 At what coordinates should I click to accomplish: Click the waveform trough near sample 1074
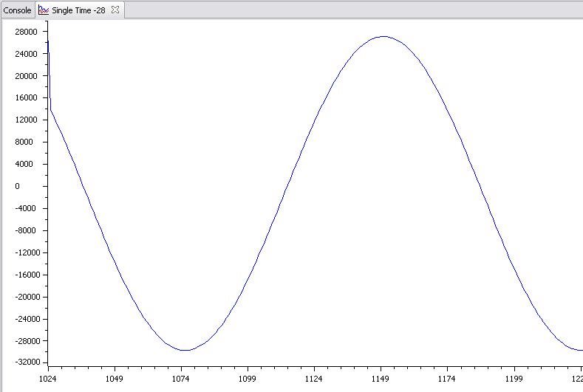pyautogui.click(x=185, y=350)
